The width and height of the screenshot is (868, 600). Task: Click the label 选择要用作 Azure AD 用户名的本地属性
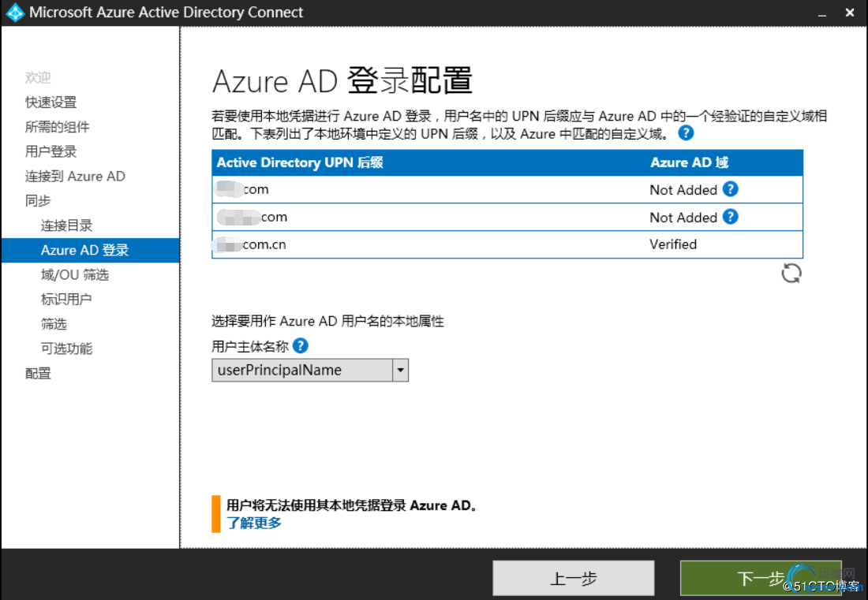click(x=327, y=321)
